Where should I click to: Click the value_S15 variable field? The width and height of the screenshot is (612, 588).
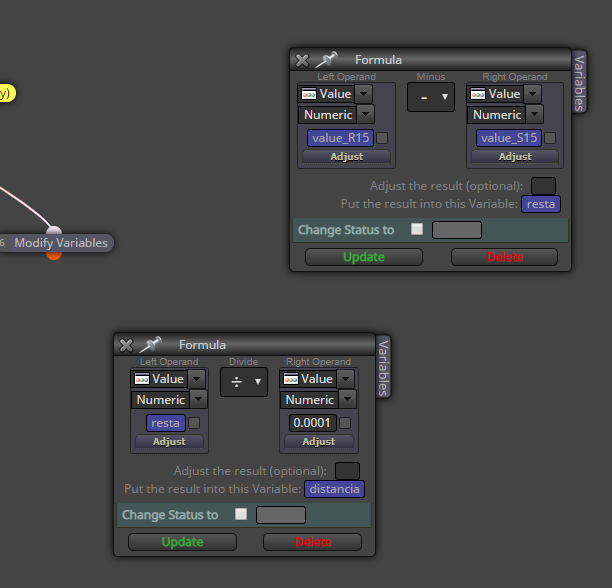[509, 138]
